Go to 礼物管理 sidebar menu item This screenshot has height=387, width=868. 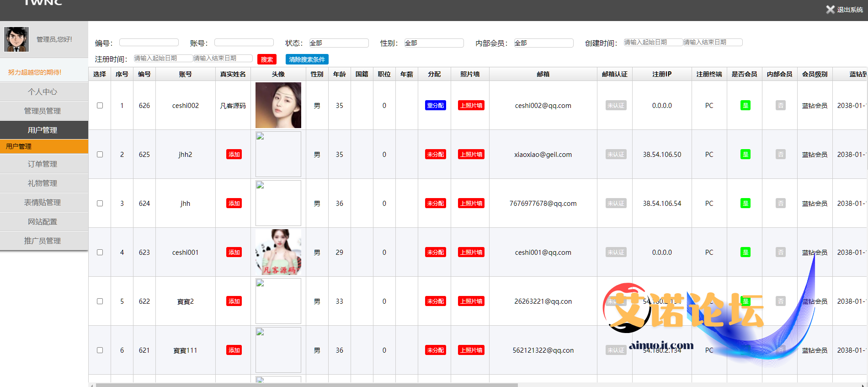(x=43, y=183)
